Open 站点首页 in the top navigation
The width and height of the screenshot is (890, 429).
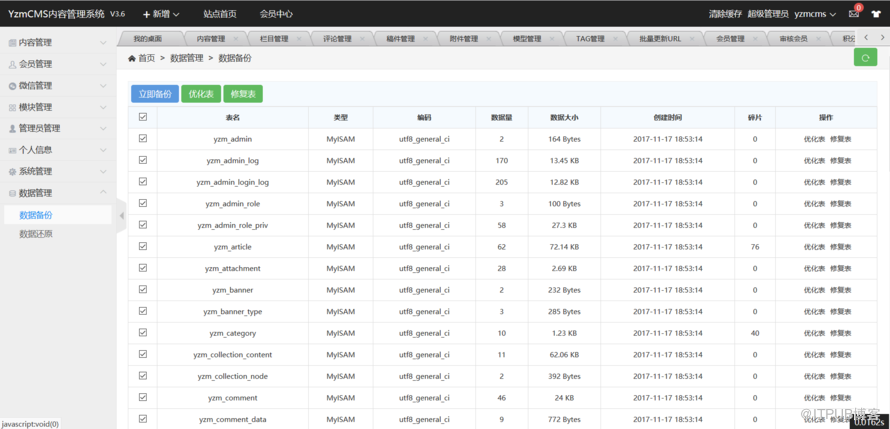(x=220, y=14)
